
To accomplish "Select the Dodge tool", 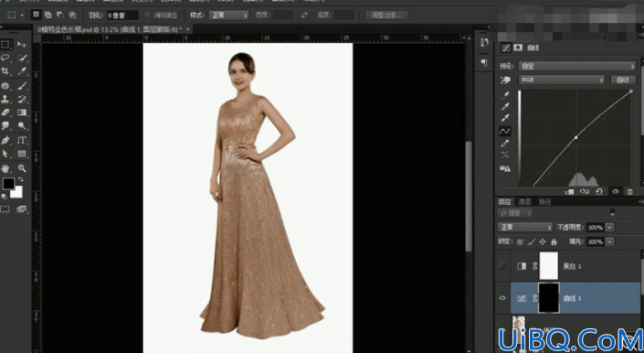I will (x=22, y=125).
